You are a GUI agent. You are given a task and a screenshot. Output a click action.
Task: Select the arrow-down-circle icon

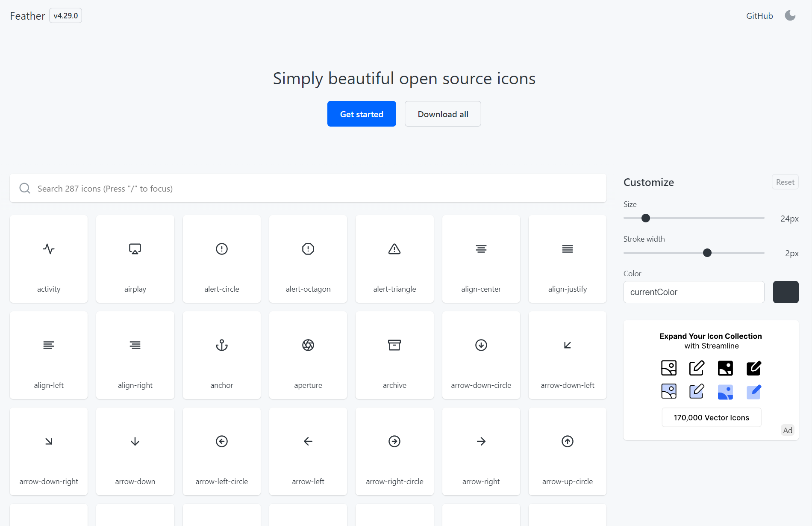pos(481,355)
